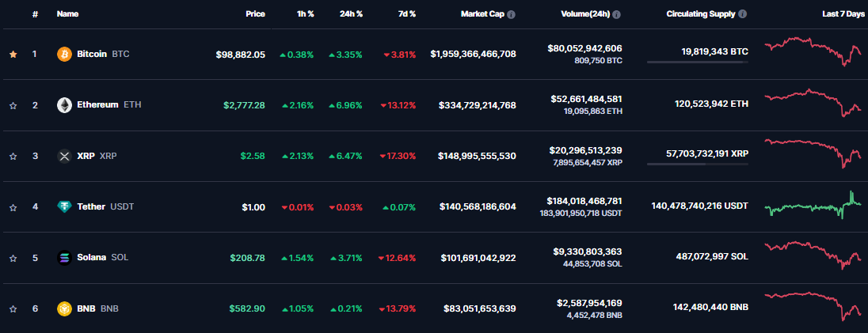
Task: Open Ethereum's volume figure $52,661,484,581
Action: 585,99
